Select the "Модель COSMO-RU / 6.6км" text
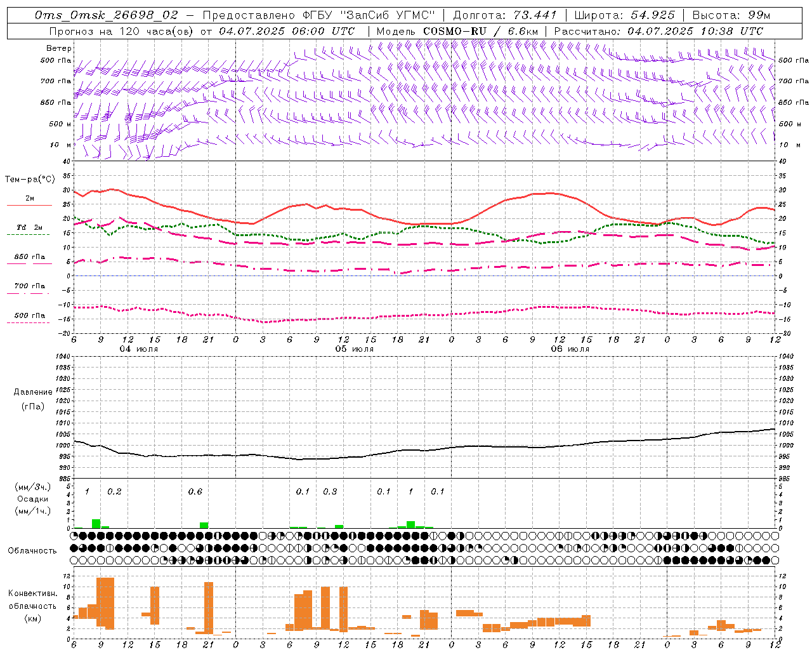 point(457,31)
